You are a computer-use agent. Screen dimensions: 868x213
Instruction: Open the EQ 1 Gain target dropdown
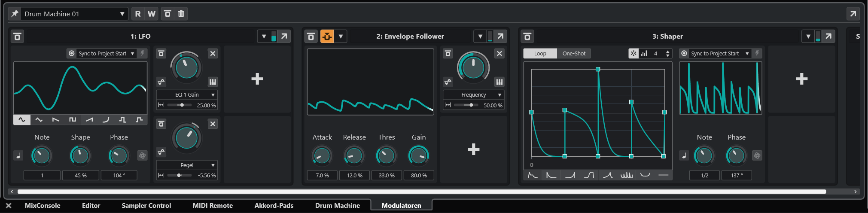click(187, 95)
